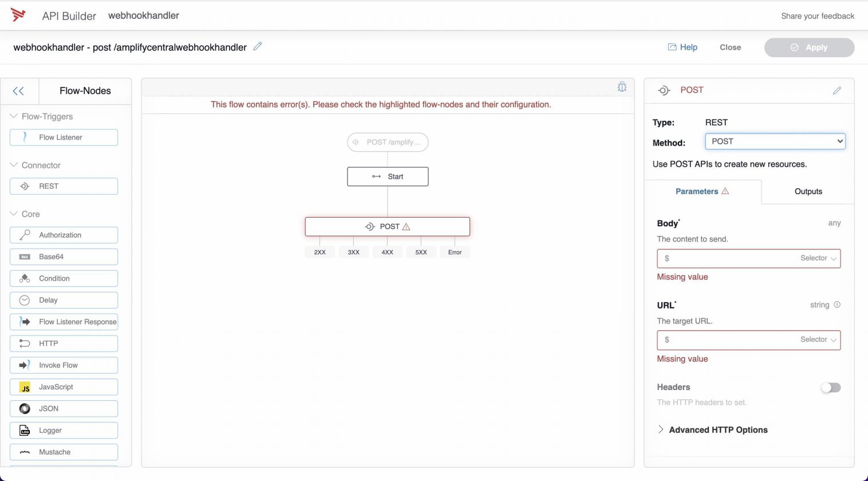The height and width of the screenshot is (481, 868).
Task: Select the REST connector flow-node
Action: [x=64, y=186]
